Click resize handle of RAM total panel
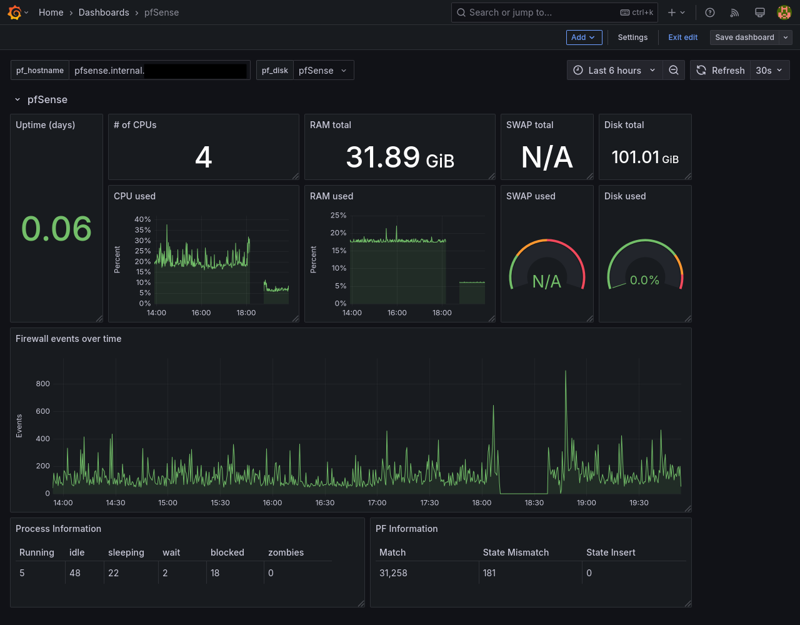Viewport: 800px width, 625px height. pyautogui.click(x=491, y=176)
